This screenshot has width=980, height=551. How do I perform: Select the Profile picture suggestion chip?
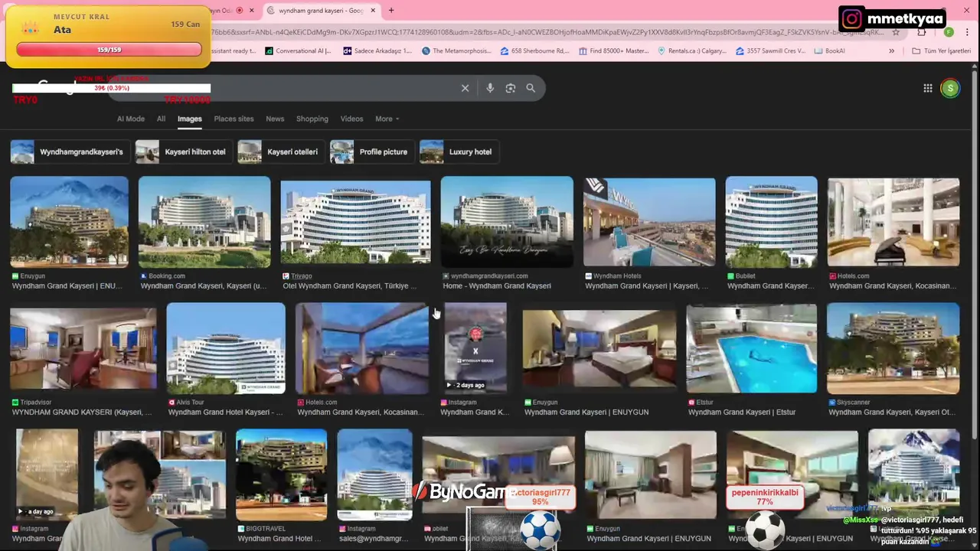point(371,152)
